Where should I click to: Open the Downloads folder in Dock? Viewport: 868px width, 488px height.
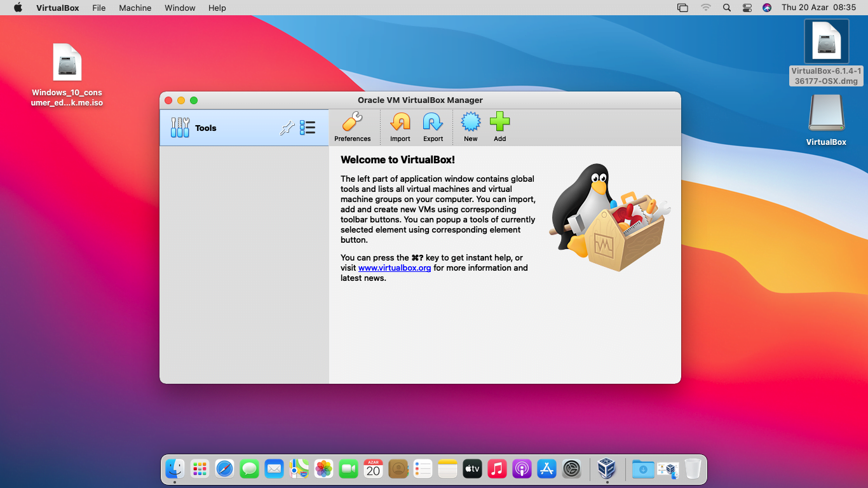[643, 469]
